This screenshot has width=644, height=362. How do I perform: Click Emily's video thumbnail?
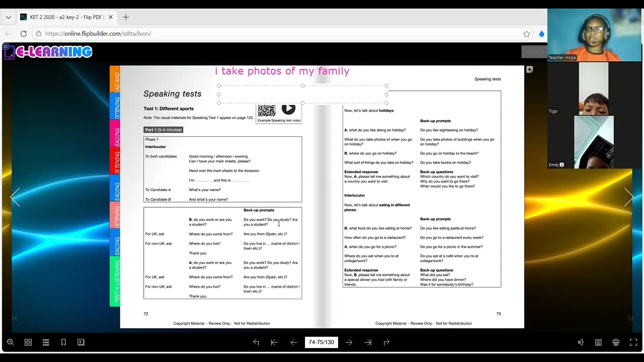(x=594, y=142)
